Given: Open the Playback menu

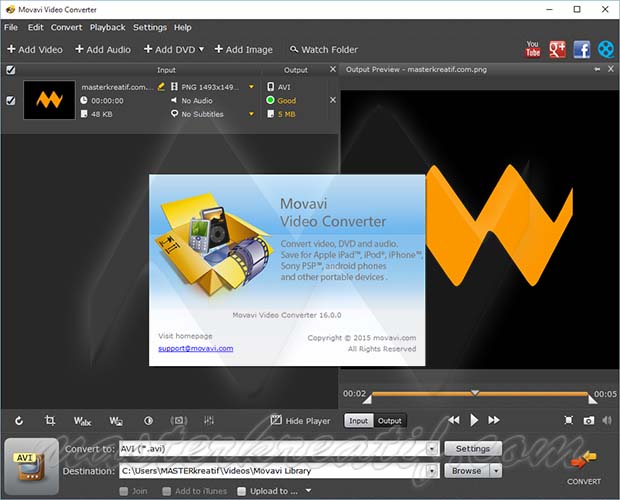Looking at the screenshot, I should (108, 27).
